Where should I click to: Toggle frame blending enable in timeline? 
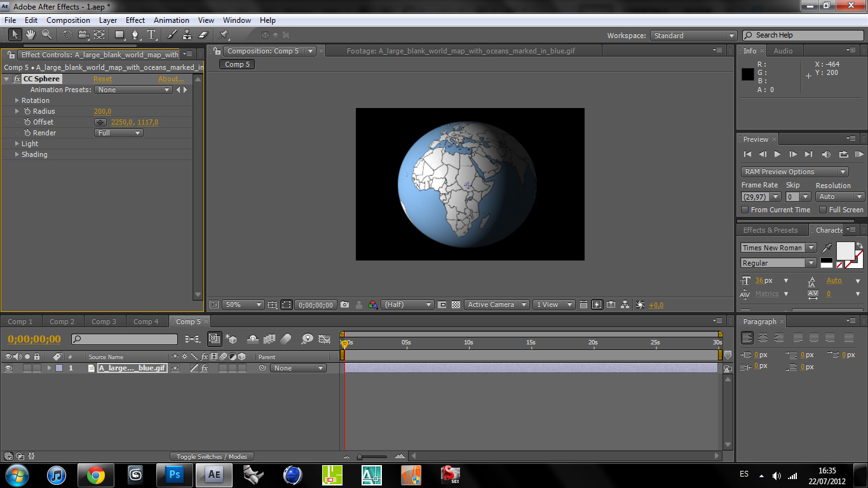(x=269, y=339)
